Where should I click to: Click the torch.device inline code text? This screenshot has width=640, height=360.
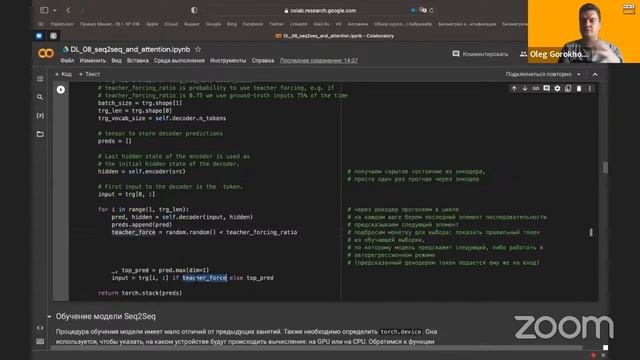click(x=400, y=332)
